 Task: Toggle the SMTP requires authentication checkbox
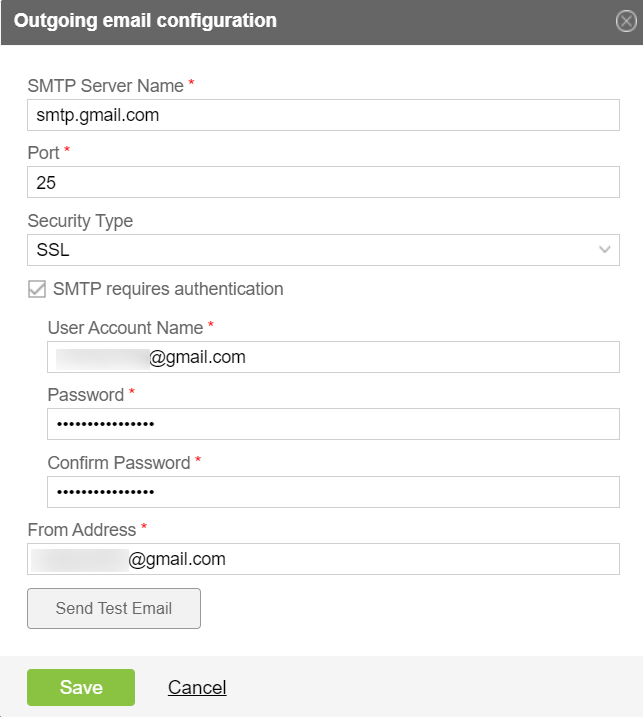[37, 289]
